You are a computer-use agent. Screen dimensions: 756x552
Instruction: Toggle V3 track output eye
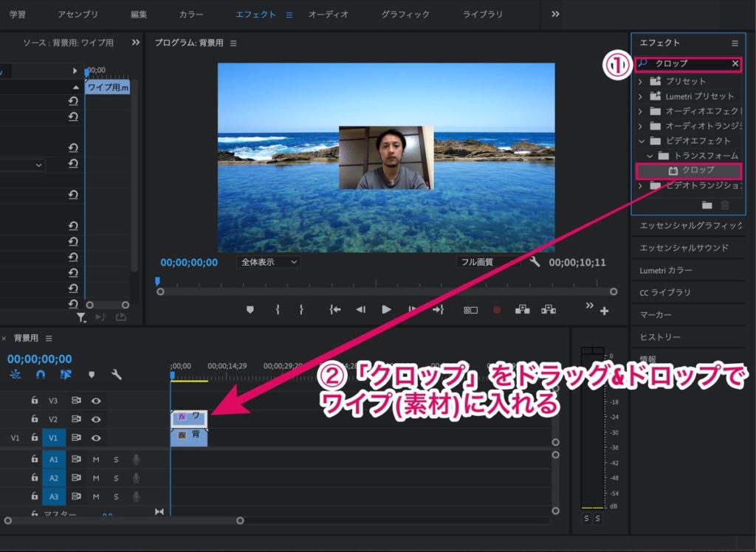[96, 401]
